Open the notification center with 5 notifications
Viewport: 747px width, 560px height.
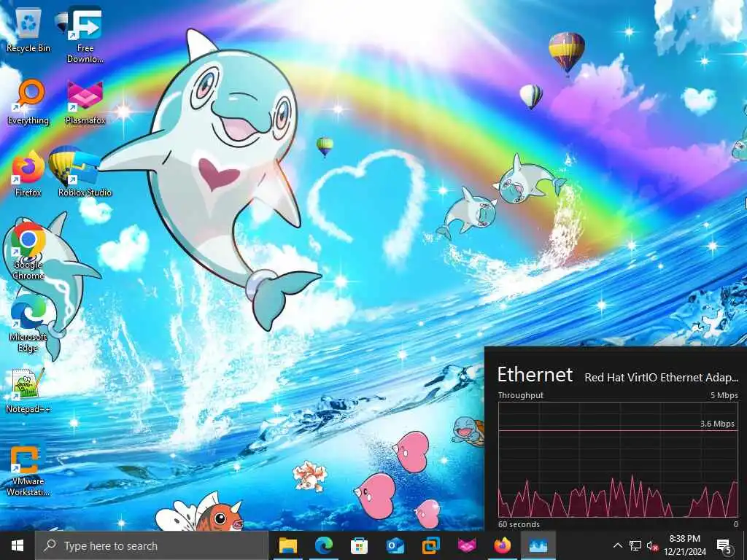pos(724,545)
